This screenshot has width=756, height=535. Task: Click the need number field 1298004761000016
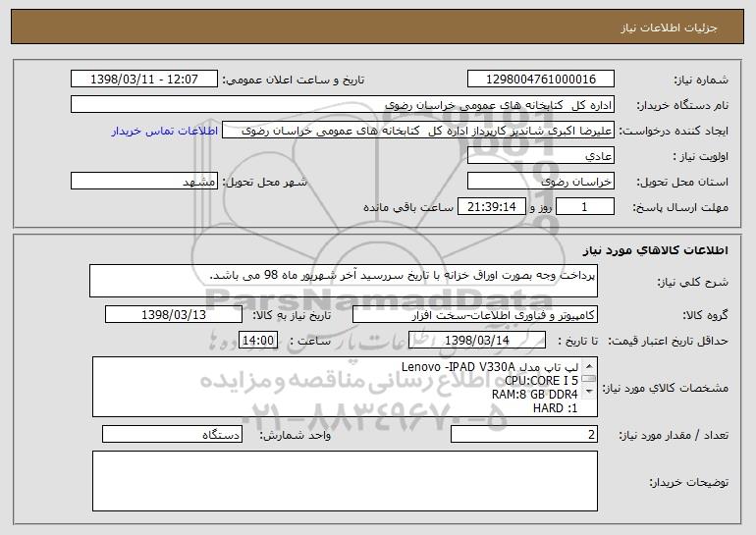[540, 80]
